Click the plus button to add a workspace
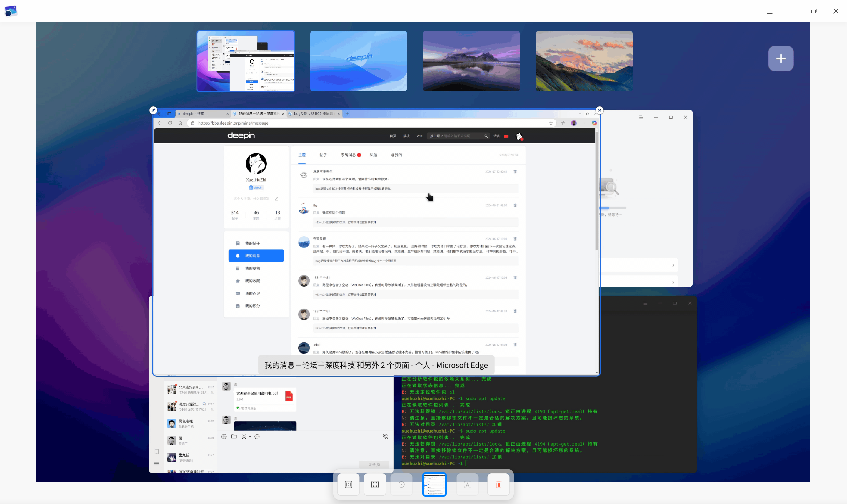This screenshot has width=847, height=504. (x=781, y=58)
